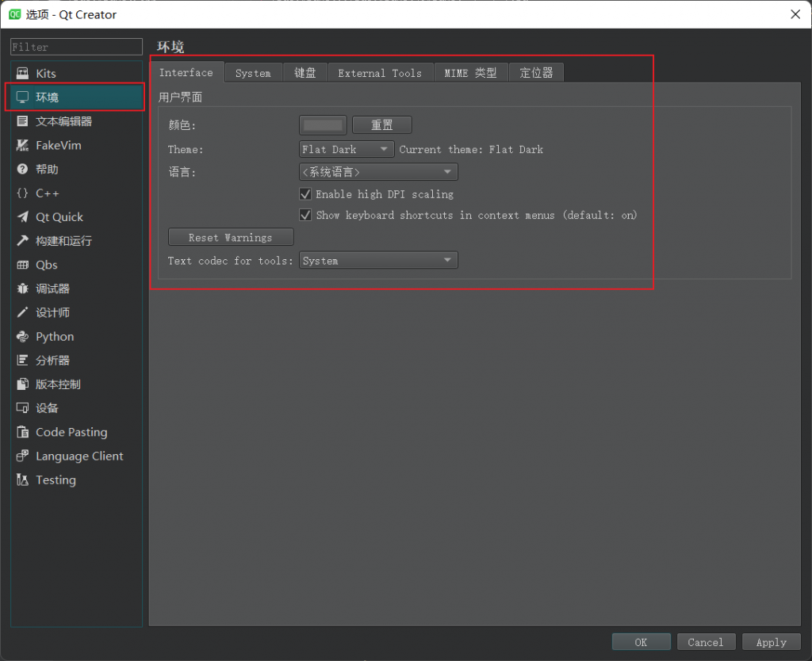
Task: Open the FakeVim icon
Action: [22, 146]
